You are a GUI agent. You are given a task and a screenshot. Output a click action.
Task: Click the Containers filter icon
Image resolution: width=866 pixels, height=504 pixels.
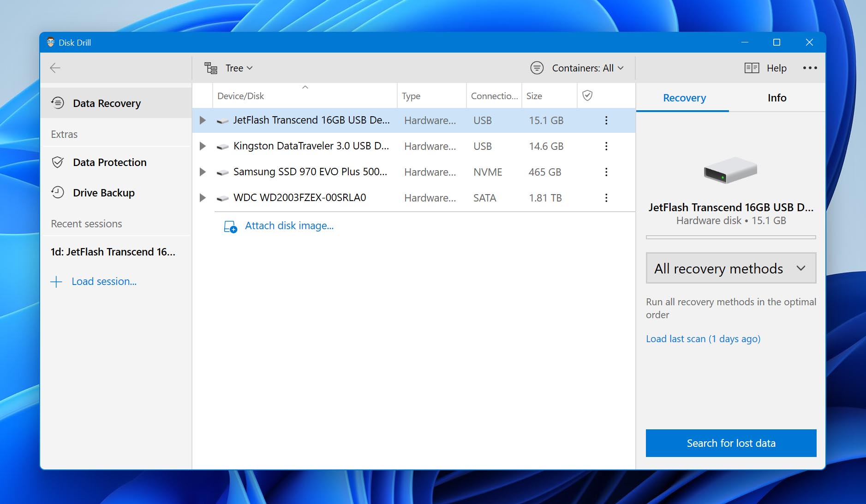click(x=537, y=68)
